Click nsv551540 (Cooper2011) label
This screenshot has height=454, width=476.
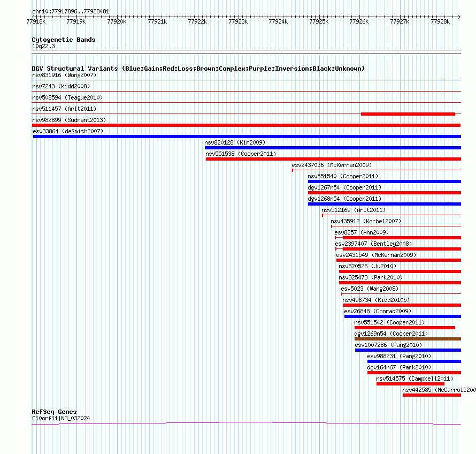[343, 176]
